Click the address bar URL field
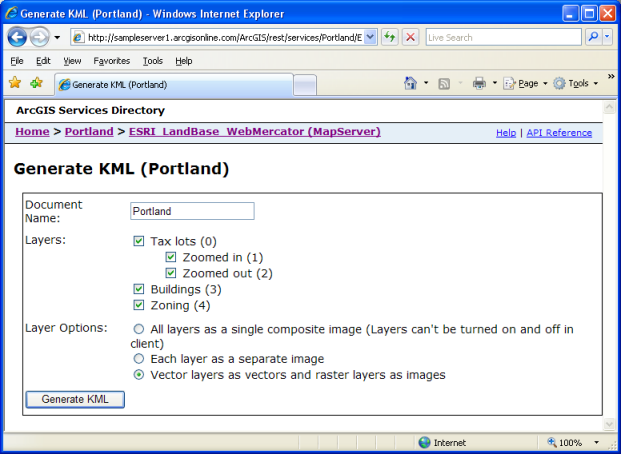 pos(225,38)
